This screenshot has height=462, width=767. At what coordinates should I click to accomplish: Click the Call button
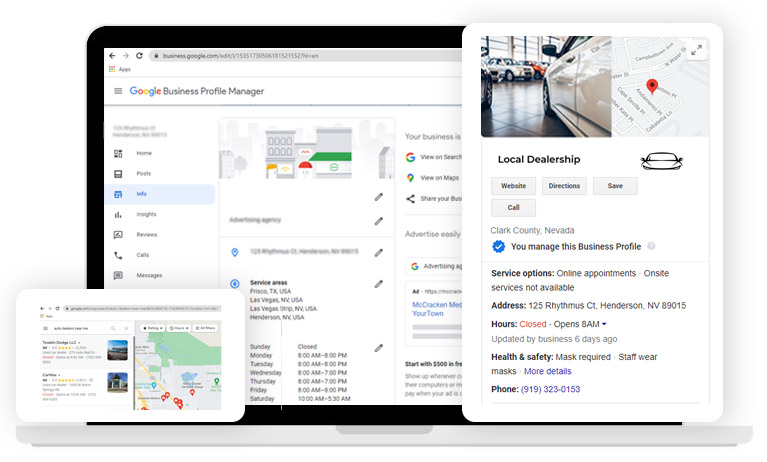514,208
